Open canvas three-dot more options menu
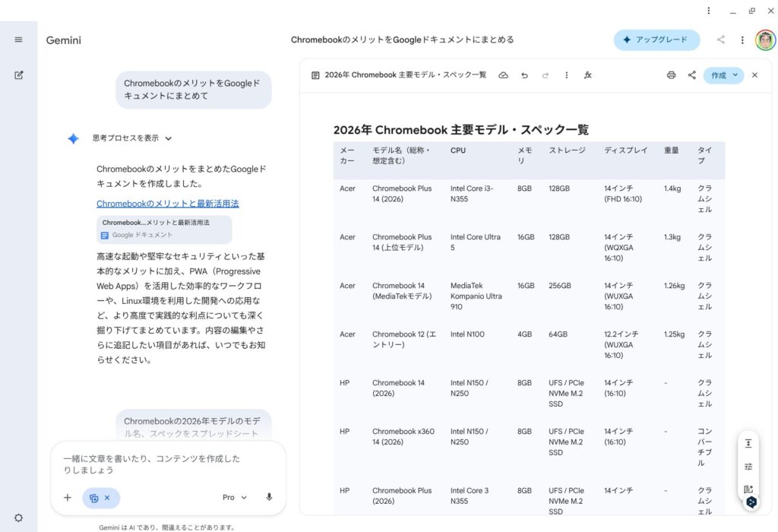 point(566,75)
